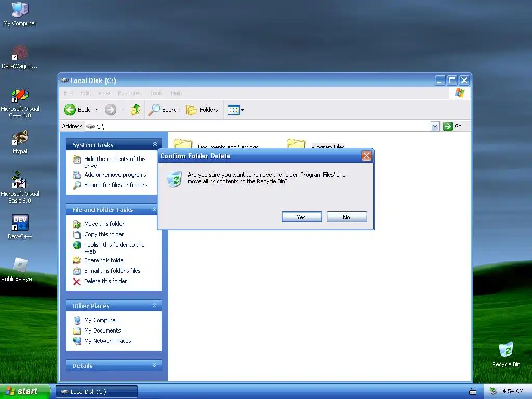This screenshot has width=532, height=399.
Task: Click Delete this folder task
Action: coord(105,281)
